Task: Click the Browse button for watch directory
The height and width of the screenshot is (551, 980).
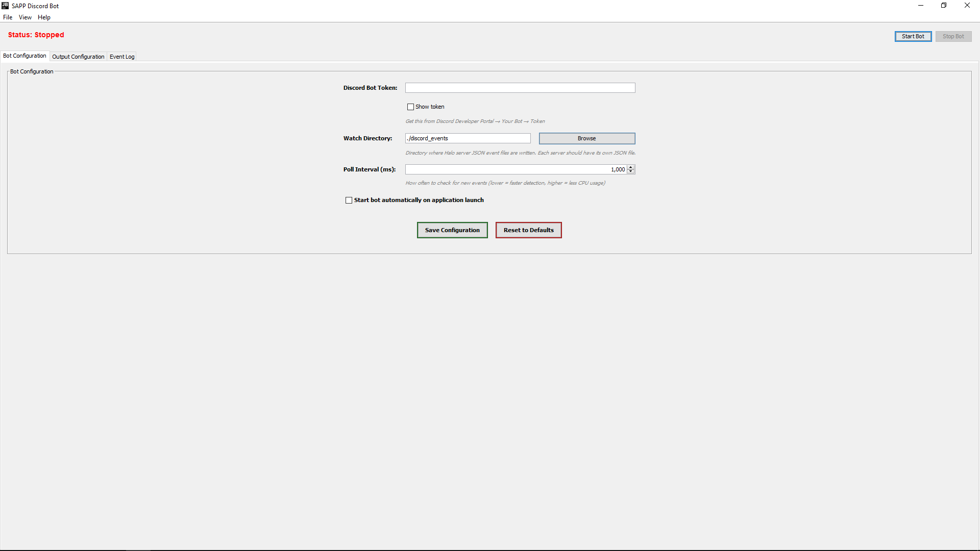Action: pos(586,139)
